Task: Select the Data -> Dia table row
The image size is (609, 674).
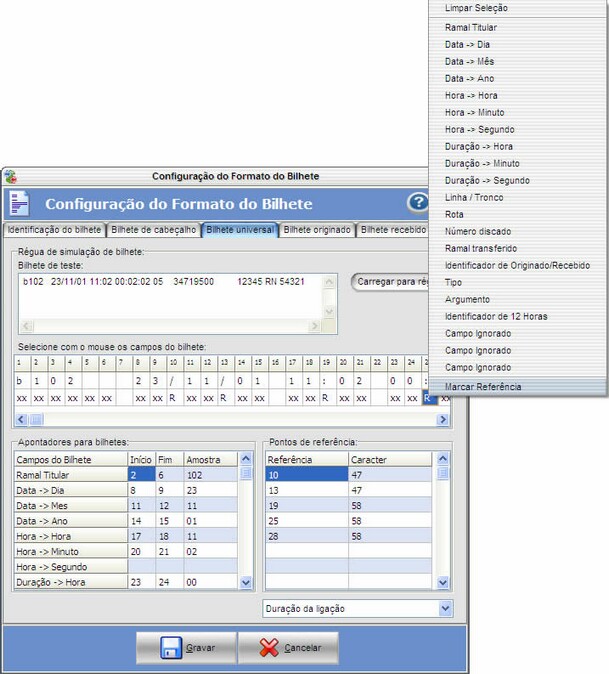Action: pos(125,490)
